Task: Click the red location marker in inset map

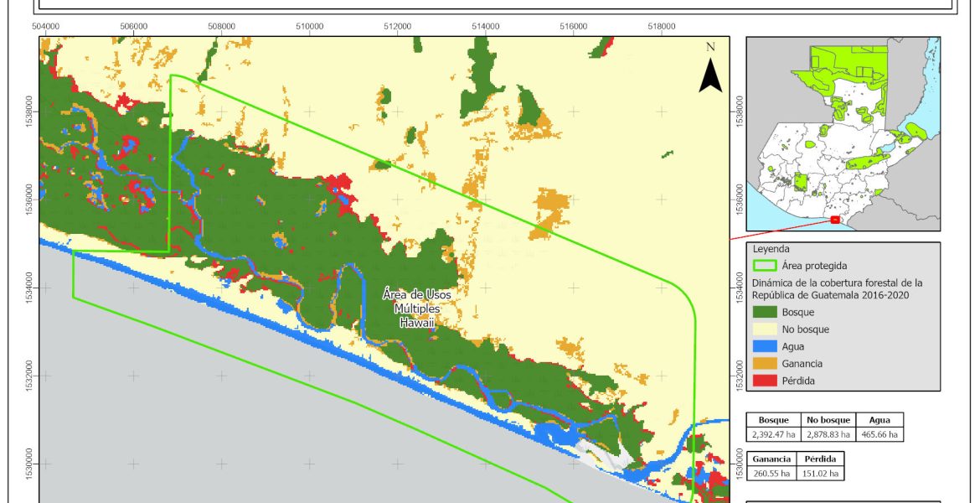Action: click(x=835, y=220)
